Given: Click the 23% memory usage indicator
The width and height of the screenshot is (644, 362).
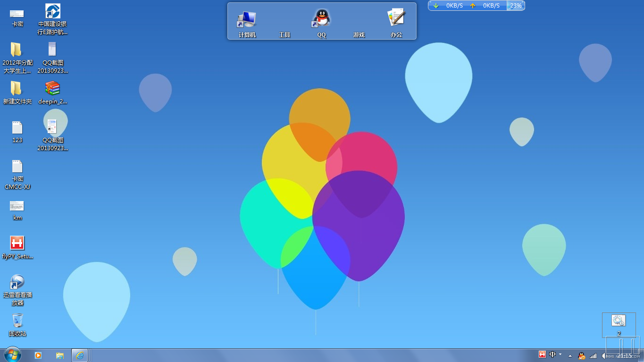Looking at the screenshot, I should [516, 6].
